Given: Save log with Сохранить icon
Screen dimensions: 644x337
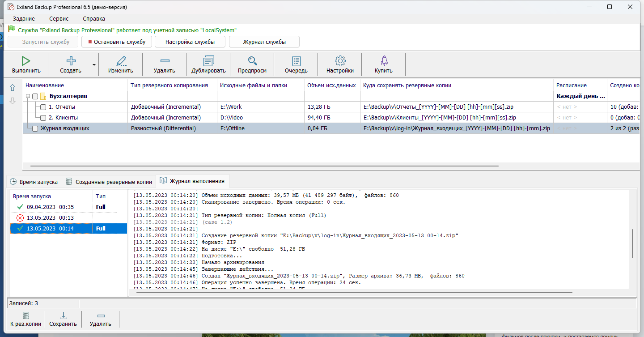Looking at the screenshot, I should pos(63,315).
